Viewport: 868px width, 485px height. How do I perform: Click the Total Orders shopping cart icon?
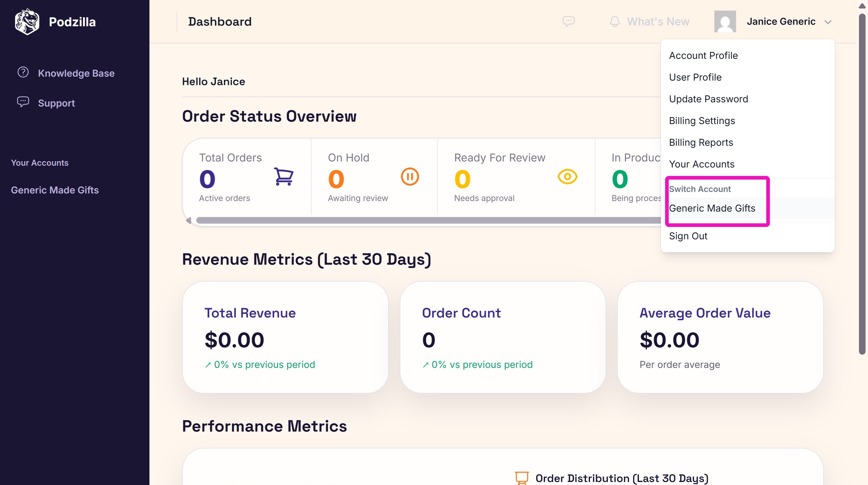[x=284, y=177]
